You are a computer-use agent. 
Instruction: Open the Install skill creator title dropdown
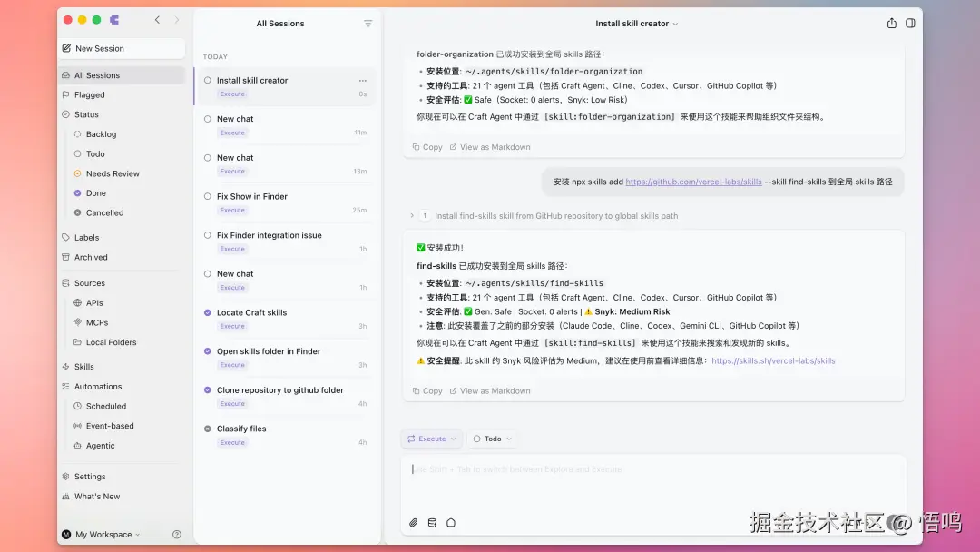[636, 24]
